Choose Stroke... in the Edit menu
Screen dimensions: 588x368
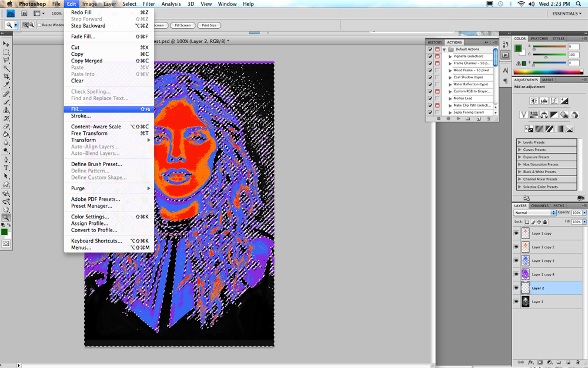(109, 116)
